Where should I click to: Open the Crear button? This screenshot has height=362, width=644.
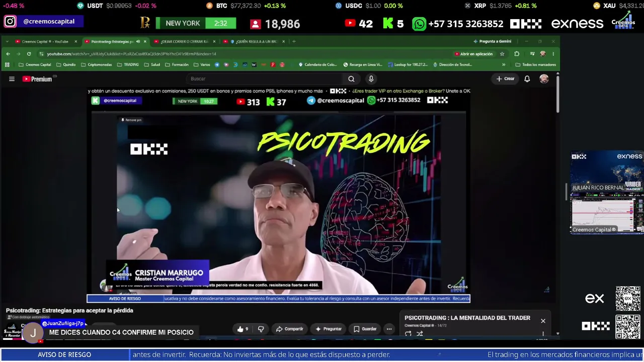click(506, 79)
